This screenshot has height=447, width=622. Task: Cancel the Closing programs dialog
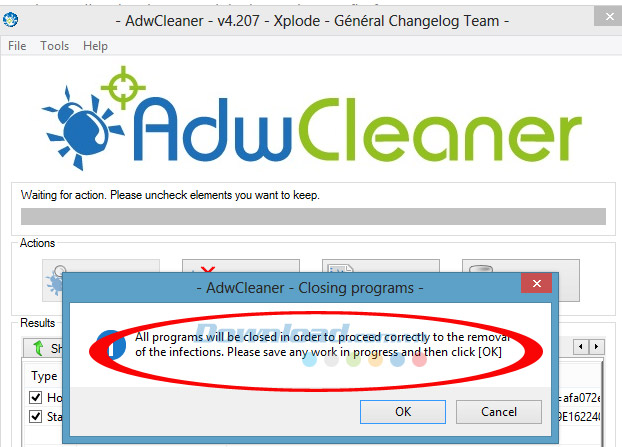[499, 412]
